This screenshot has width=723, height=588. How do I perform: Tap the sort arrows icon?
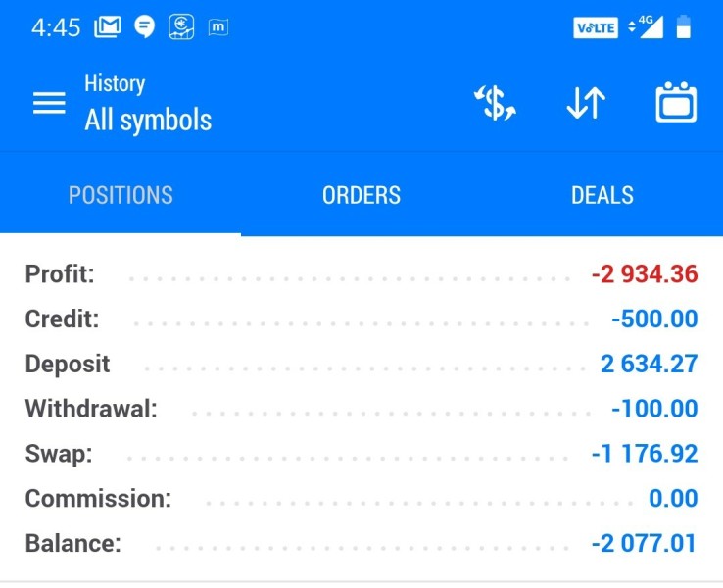pyautogui.click(x=586, y=103)
